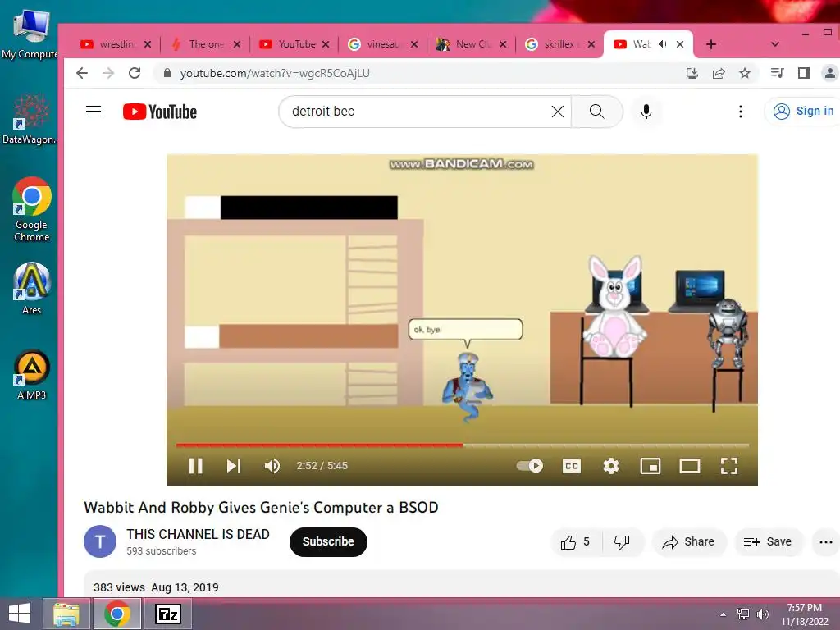
Task: Reload the page
Action: [135, 73]
